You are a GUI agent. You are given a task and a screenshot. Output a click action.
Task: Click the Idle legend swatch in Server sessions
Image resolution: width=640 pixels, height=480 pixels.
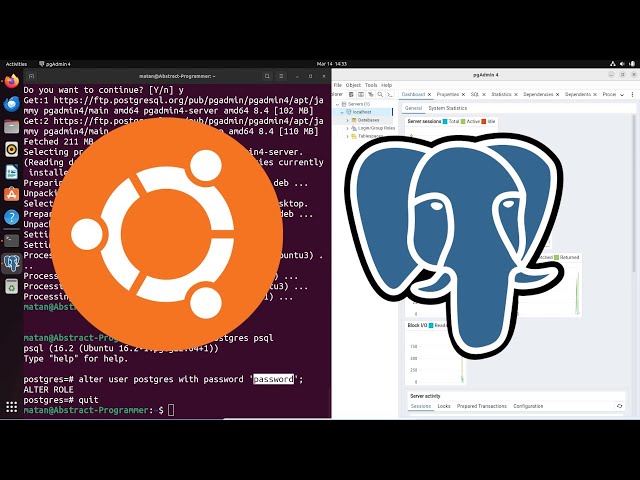[484, 122]
